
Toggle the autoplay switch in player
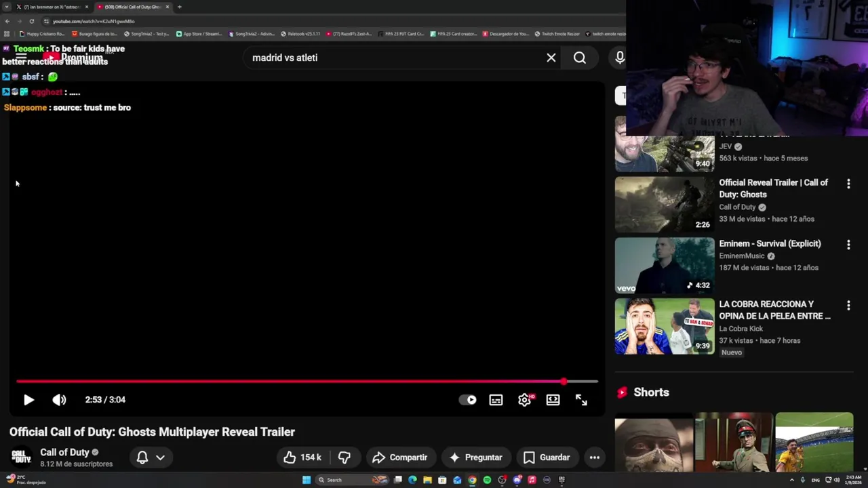coord(468,400)
